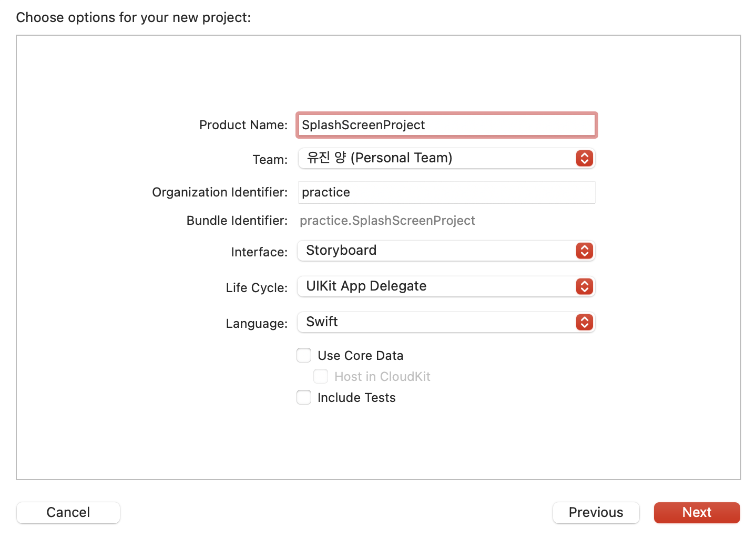The width and height of the screenshot is (756, 538).
Task: Open the Team dropdown showing Personal Team
Action: (436, 158)
